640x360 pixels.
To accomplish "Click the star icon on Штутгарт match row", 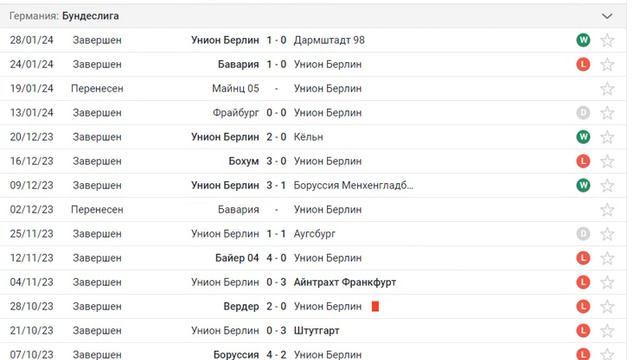I will [607, 331].
